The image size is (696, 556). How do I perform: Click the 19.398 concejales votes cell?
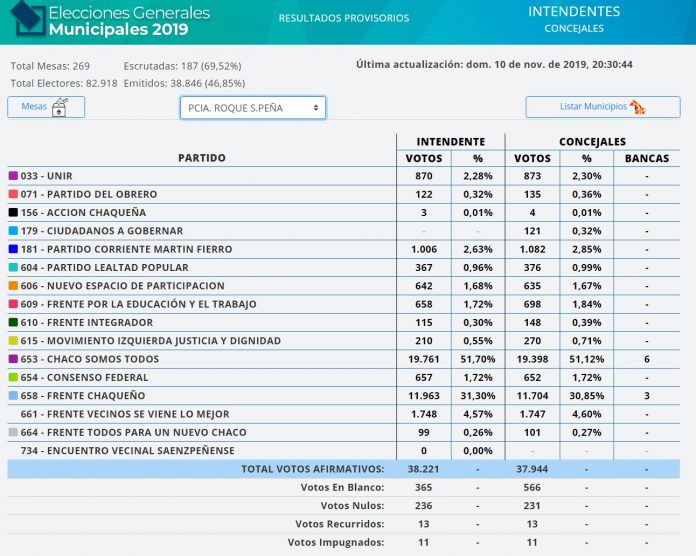[x=532, y=359]
